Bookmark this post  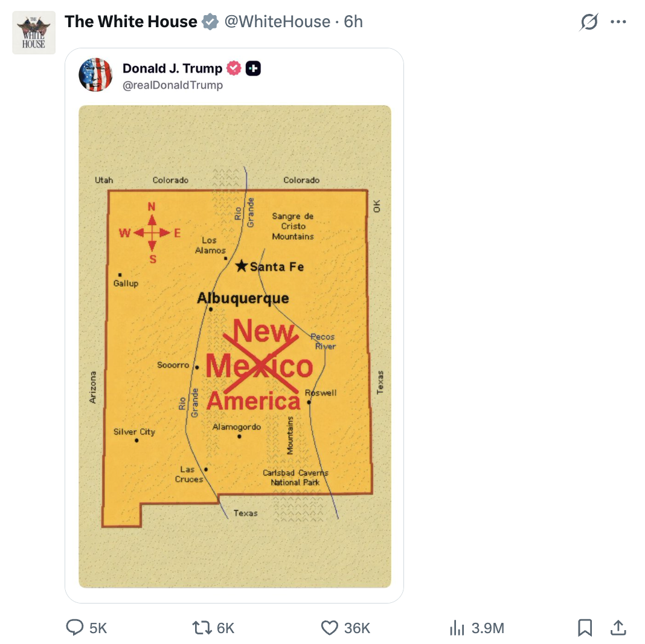(585, 628)
